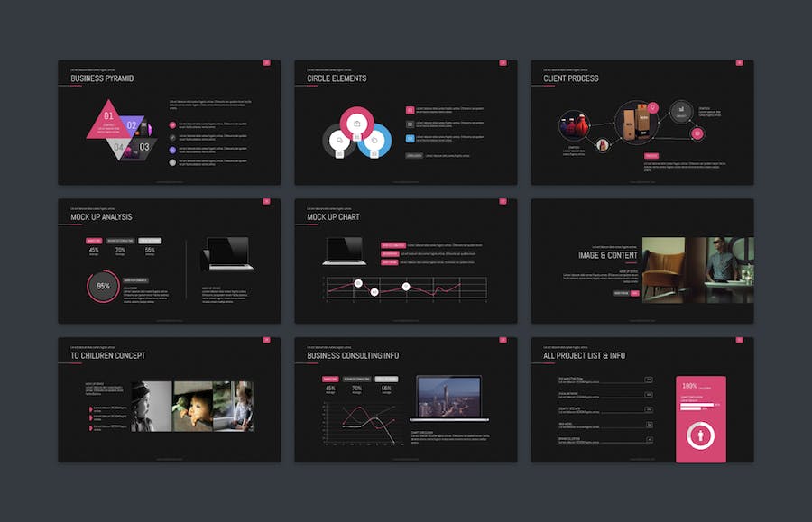Click the pink 01 triangle in Business Pyramid
This screenshot has height=522, width=812.
coord(108,122)
